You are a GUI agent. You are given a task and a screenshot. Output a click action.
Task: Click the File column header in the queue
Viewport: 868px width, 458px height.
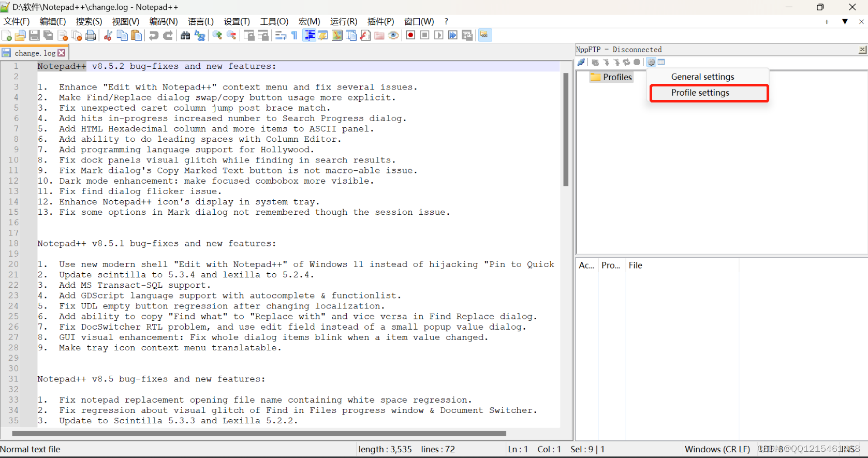(635, 265)
